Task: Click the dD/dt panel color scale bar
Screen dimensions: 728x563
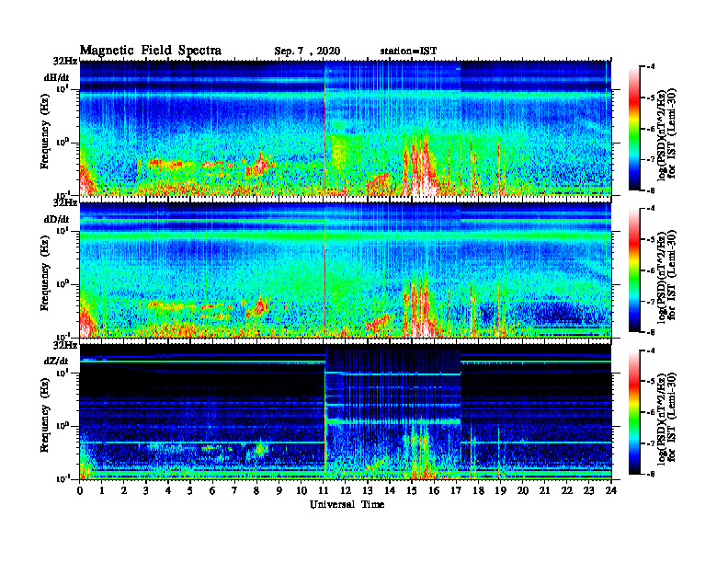Action: (x=634, y=270)
